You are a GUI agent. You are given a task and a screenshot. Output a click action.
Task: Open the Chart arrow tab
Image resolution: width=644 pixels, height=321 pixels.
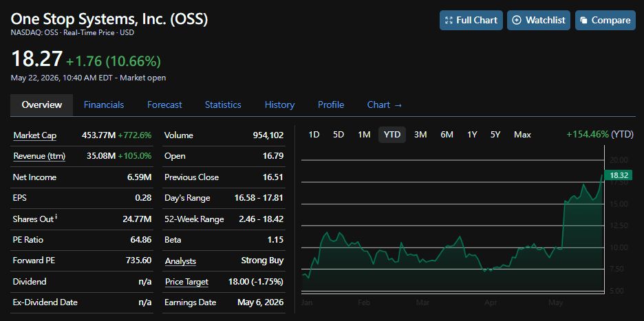click(x=385, y=105)
